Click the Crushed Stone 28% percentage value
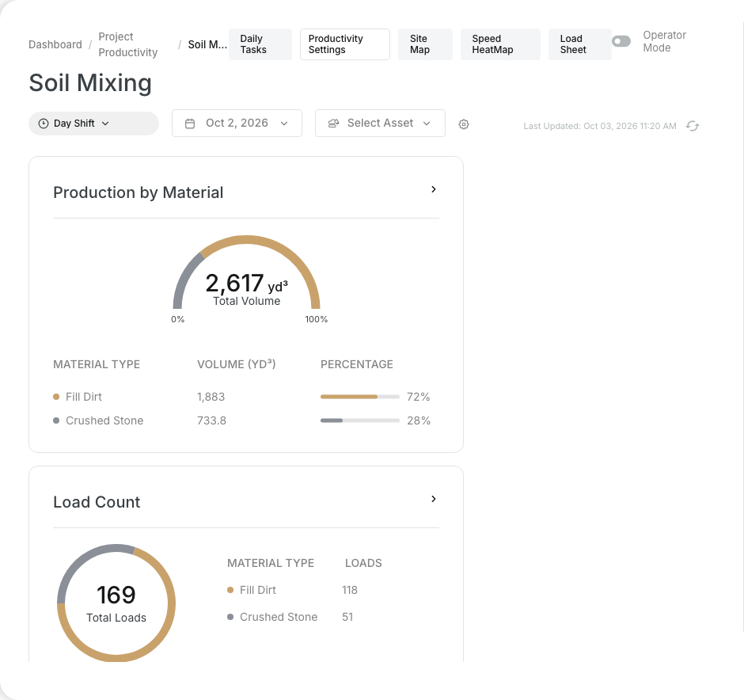 419,420
